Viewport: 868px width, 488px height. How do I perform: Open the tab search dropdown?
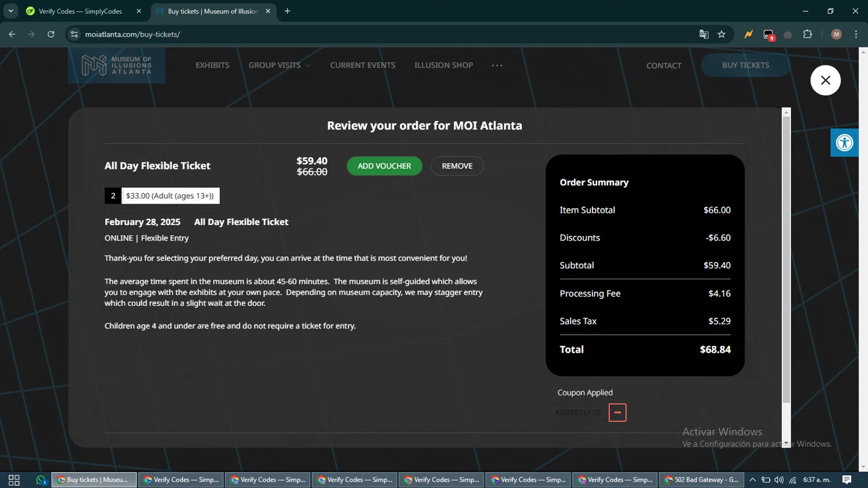(10, 11)
